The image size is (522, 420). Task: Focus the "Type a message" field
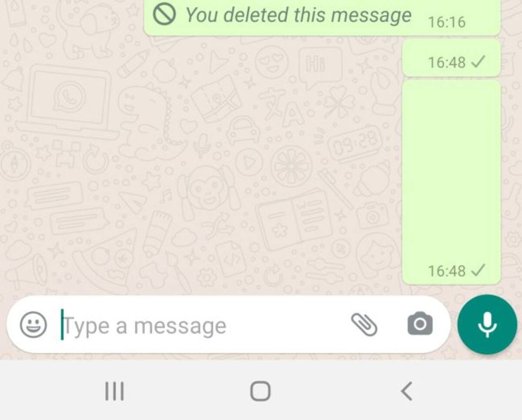coord(204,325)
